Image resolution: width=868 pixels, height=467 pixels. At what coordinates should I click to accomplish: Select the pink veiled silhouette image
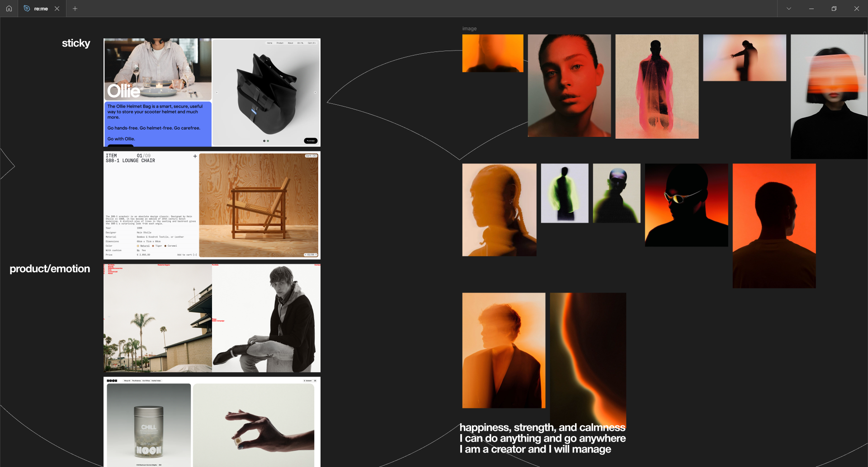tap(657, 87)
